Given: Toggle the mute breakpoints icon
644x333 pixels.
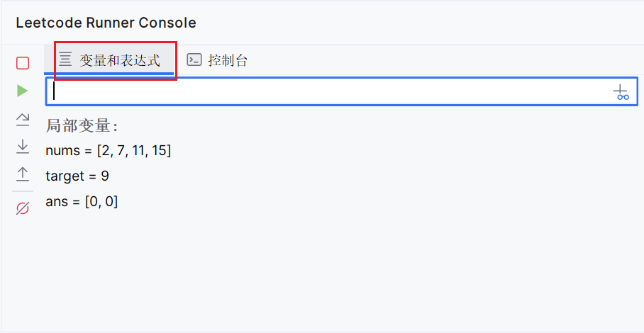Looking at the screenshot, I should click(x=23, y=208).
